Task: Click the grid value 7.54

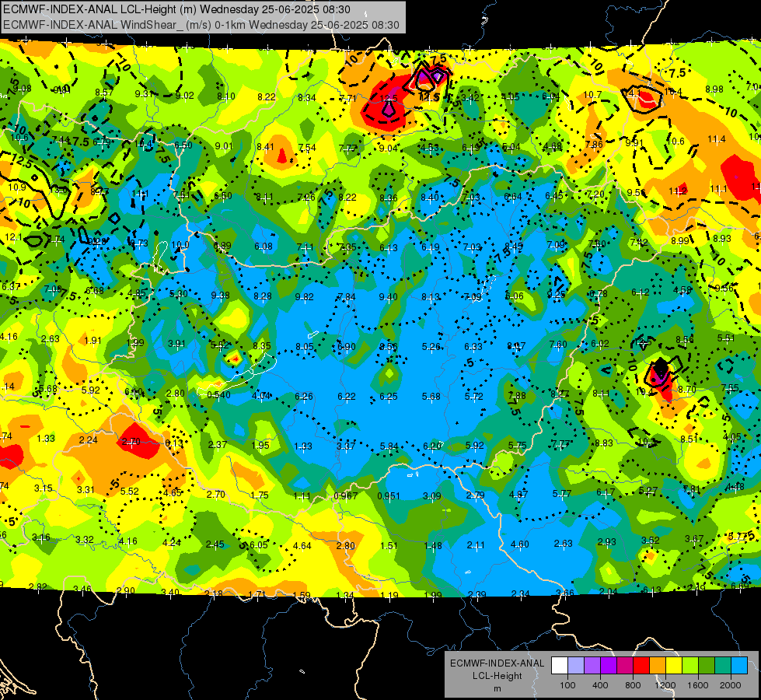Action: (307, 147)
